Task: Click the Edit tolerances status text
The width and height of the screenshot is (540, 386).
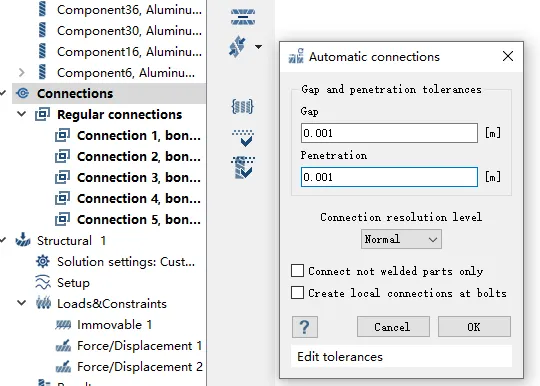Action: (340, 357)
